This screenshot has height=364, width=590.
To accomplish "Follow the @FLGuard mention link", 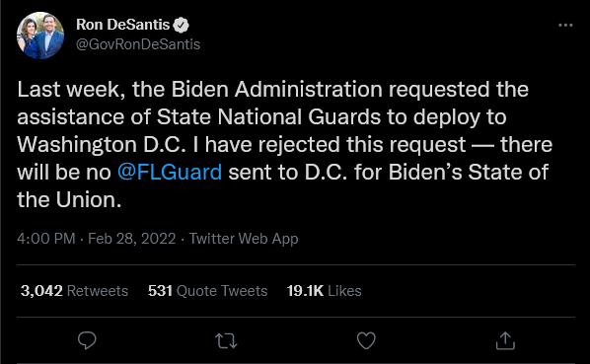I will point(170,172).
